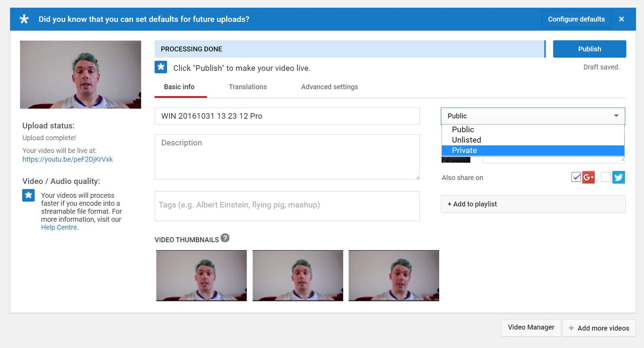The width and height of the screenshot is (644, 348).
Task: Enable the Twitter share checkbox
Action: 606,177
